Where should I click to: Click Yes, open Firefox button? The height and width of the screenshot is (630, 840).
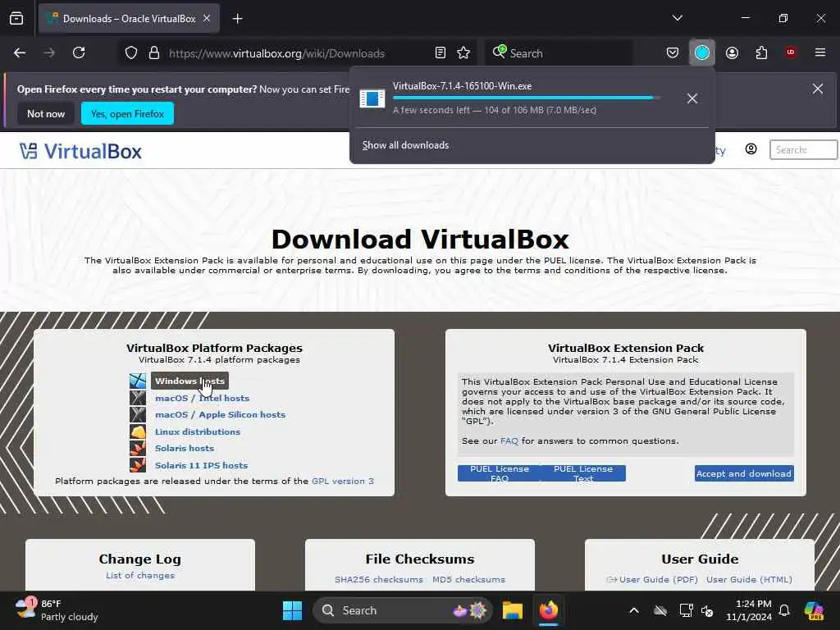tap(127, 113)
